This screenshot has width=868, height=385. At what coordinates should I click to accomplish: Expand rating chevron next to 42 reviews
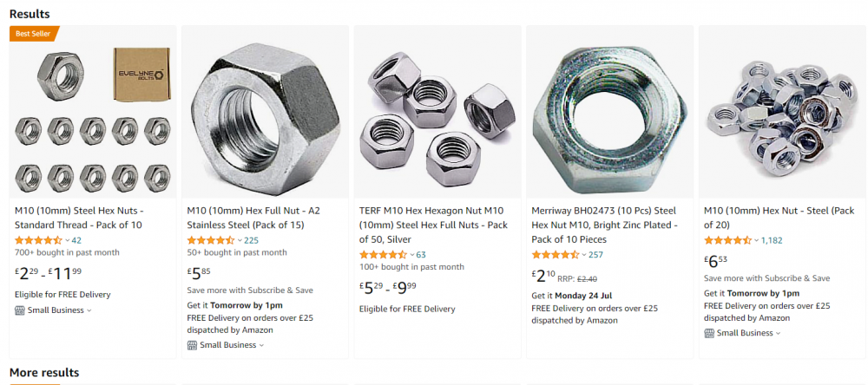tap(68, 241)
